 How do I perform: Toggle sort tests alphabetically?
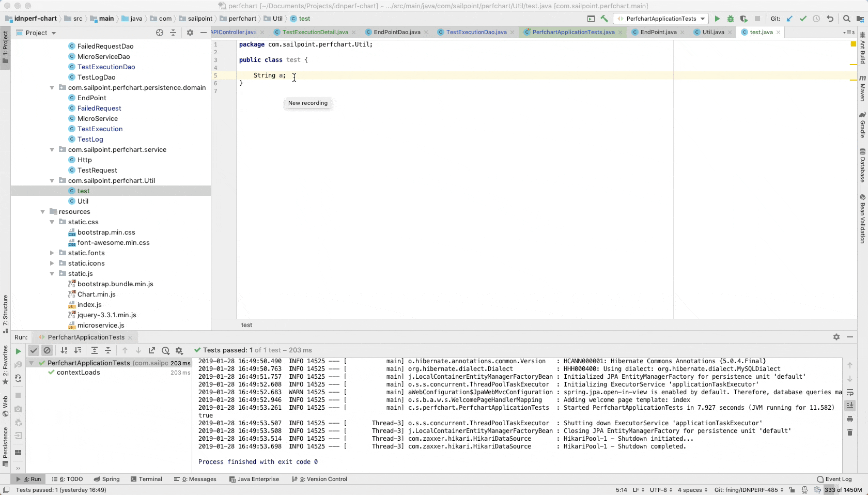64,350
